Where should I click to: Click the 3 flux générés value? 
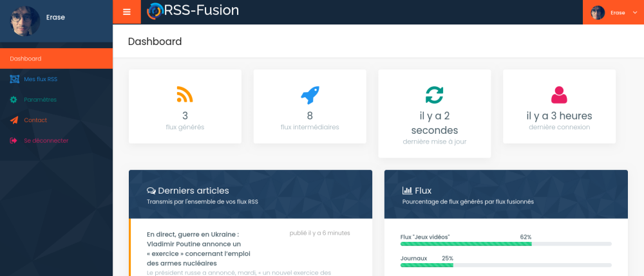[x=185, y=116]
